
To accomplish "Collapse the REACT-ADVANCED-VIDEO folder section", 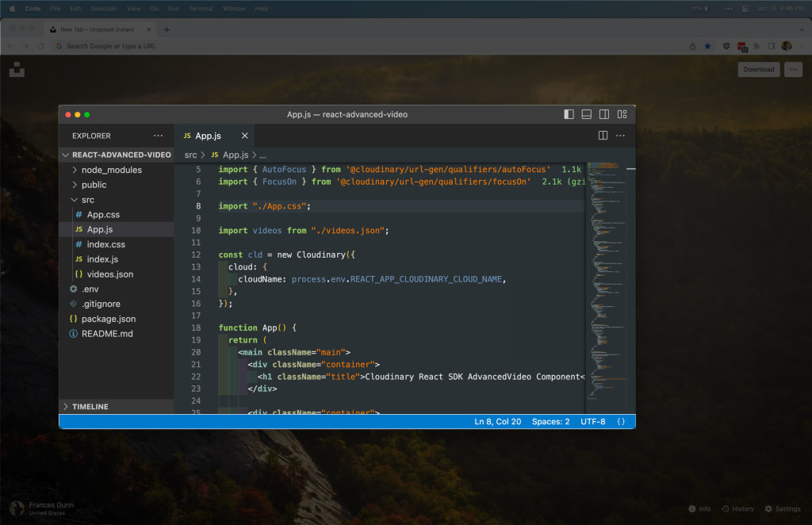I will (117, 155).
